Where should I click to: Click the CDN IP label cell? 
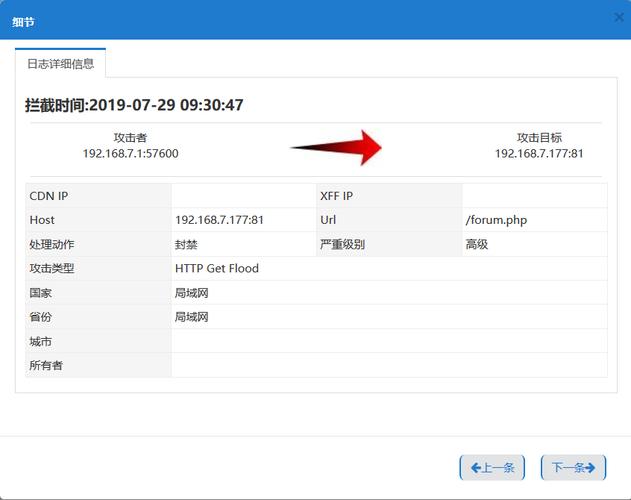(x=99, y=196)
